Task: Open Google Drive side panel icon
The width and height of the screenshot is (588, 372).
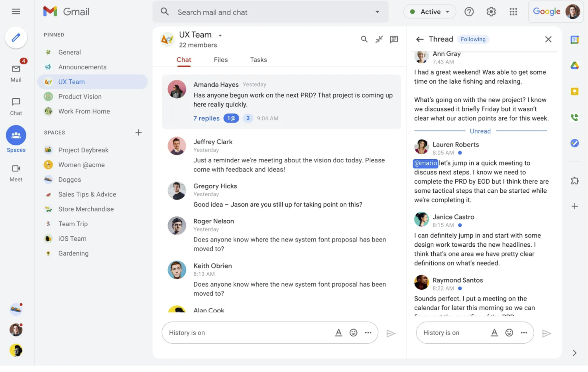Action: 574,65
